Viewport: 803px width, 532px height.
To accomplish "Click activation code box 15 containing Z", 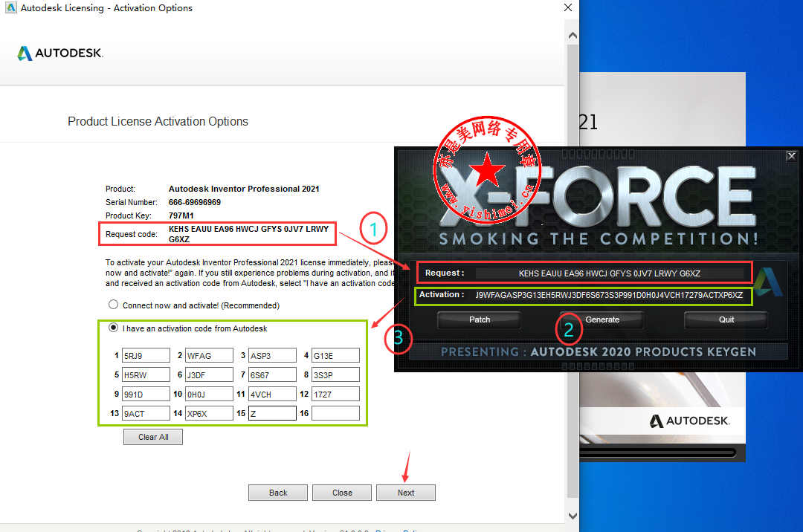I will [272, 413].
